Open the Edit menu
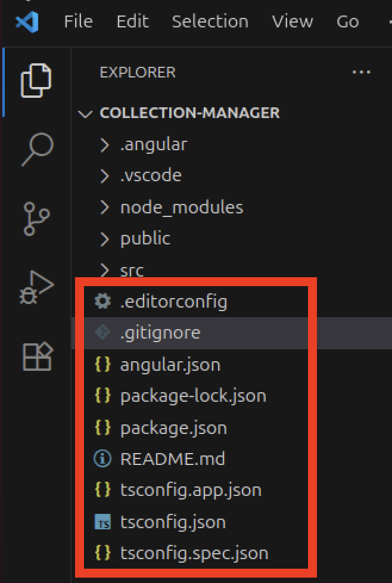 pos(132,22)
